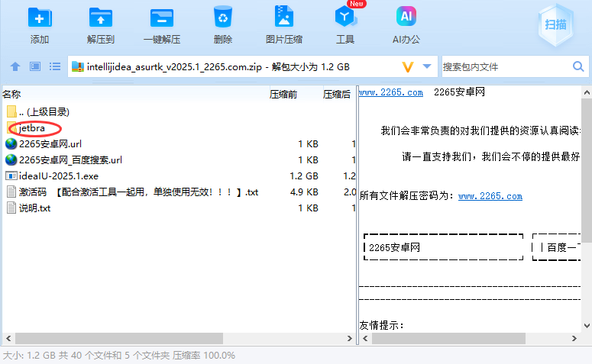Screen dimensions: 592x364
Task: Click file list scroll left arrow
Action: pos(8,338)
